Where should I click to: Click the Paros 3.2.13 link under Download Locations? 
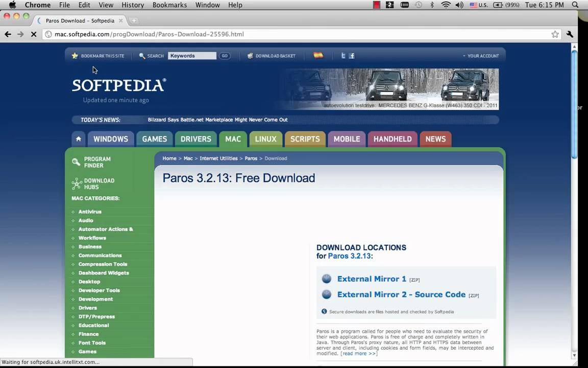point(349,256)
